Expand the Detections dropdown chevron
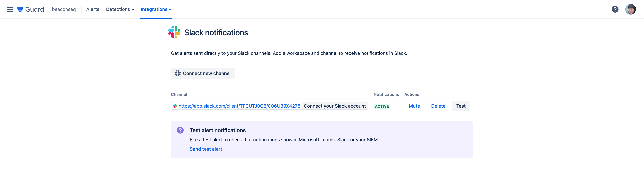 [x=133, y=10]
